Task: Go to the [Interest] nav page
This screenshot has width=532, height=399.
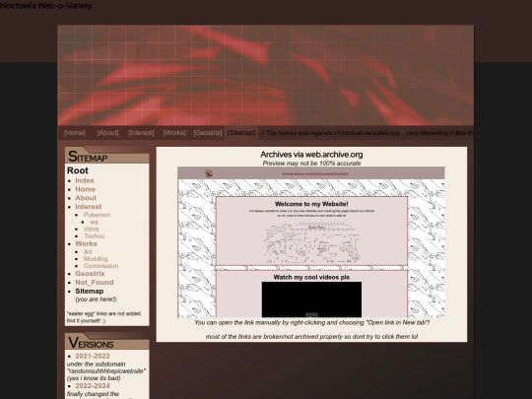Action: coord(141,133)
